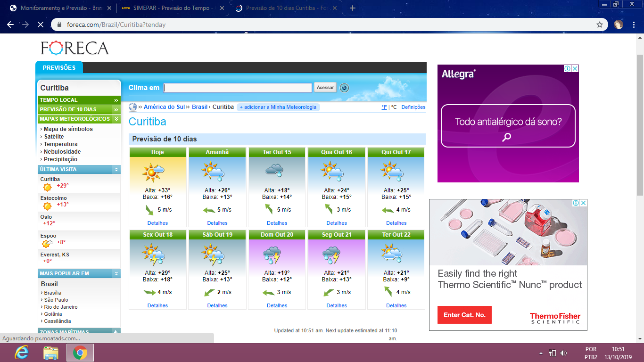Click the Chrome icon in the taskbar
644x362 pixels.
80,353
